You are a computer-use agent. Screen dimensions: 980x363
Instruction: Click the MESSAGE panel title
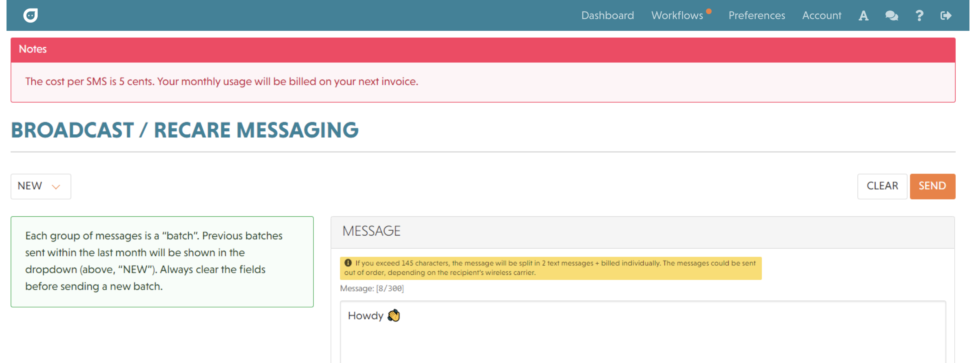371,231
